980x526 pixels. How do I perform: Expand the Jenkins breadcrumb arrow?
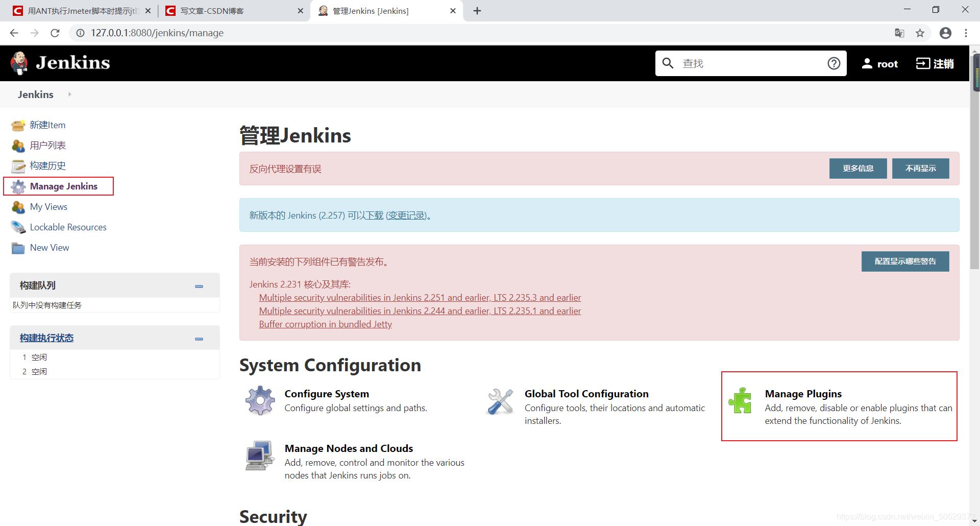click(69, 94)
